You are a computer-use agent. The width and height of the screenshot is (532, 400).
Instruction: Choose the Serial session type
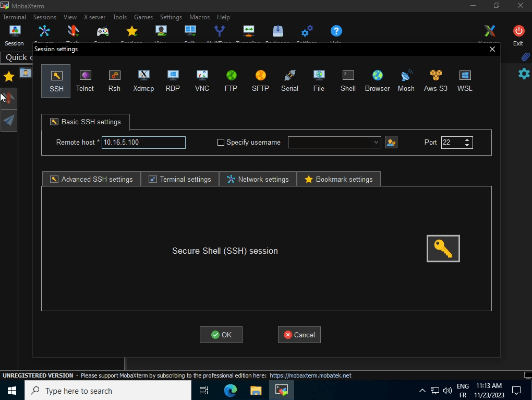[x=290, y=81]
